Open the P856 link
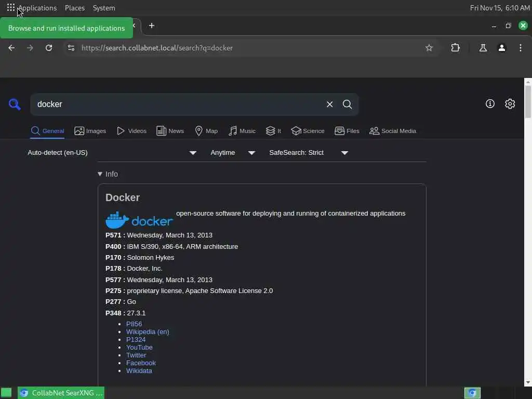Screen dimensions: 532x399 [x=134, y=324]
